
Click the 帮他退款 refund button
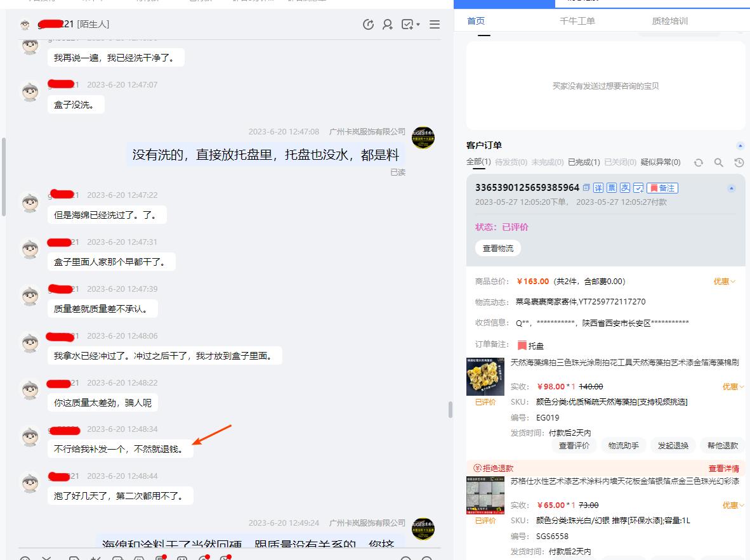[722, 445]
